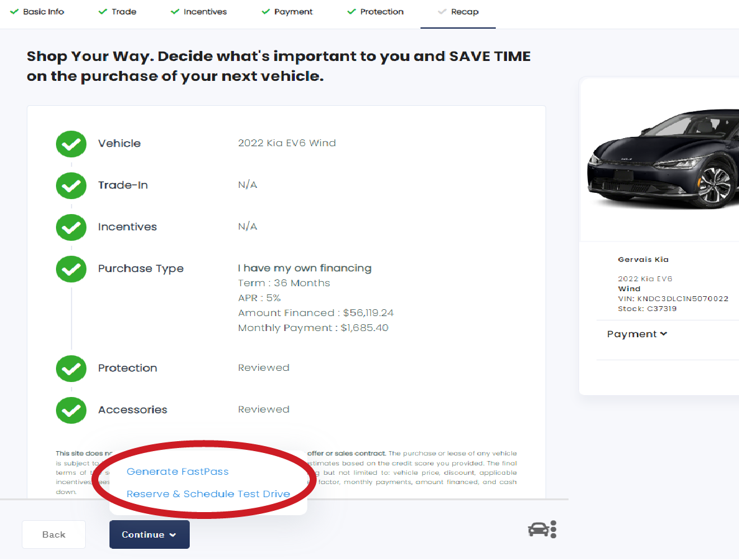Click the Accessories green check icon
Viewport: 739px width, 560px height.
(71, 410)
